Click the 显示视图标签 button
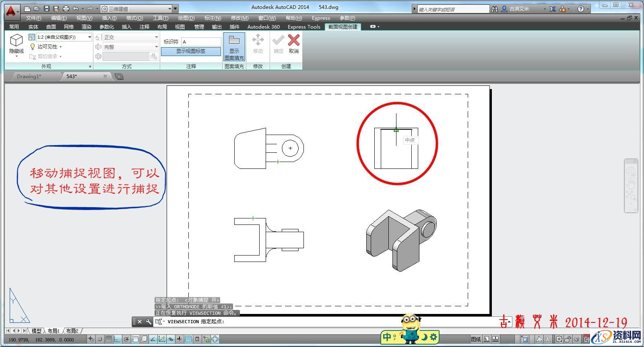Viewport: 644px width, 347px height. click(x=191, y=51)
